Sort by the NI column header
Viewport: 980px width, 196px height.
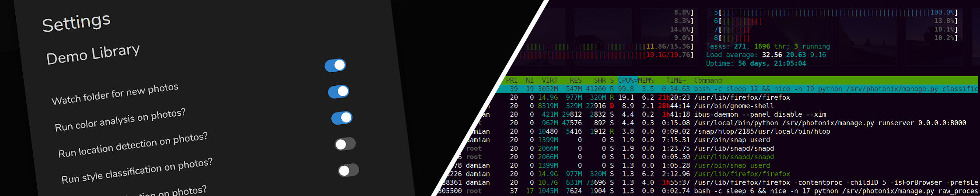[x=530, y=80]
